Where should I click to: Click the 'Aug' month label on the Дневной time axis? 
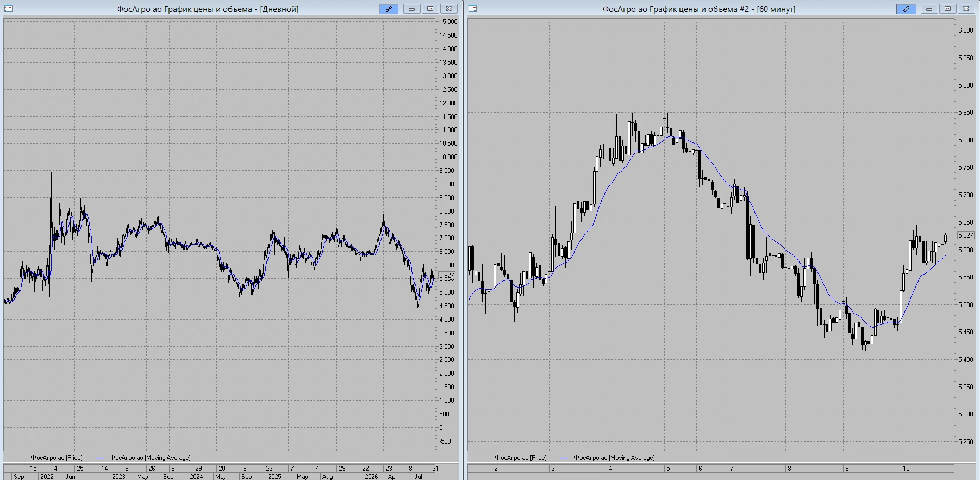point(327,477)
